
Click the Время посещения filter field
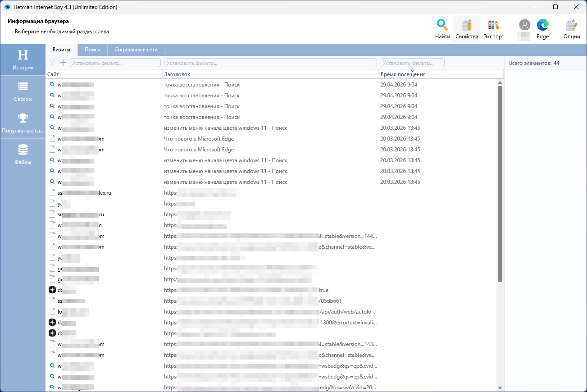413,63
